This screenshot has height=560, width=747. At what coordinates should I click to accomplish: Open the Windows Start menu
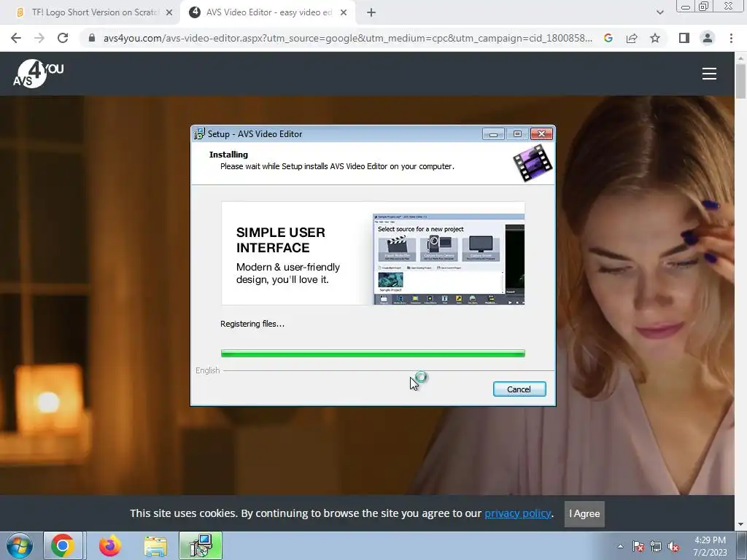[x=19, y=545]
